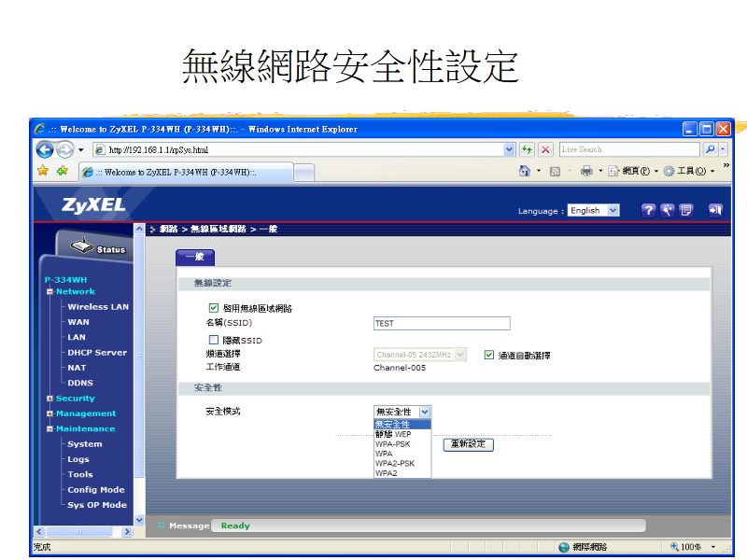
Task: Stop loading with the red X button
Action: tap(545, 149)
